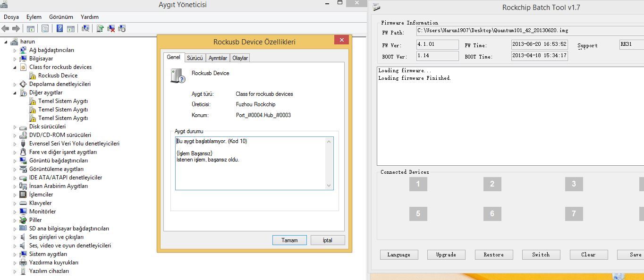Click Upgrade in Rockchip Batch Tool
Image resolution: width=644 pixels, height=280 pixels.
click(x=446, y=255)
